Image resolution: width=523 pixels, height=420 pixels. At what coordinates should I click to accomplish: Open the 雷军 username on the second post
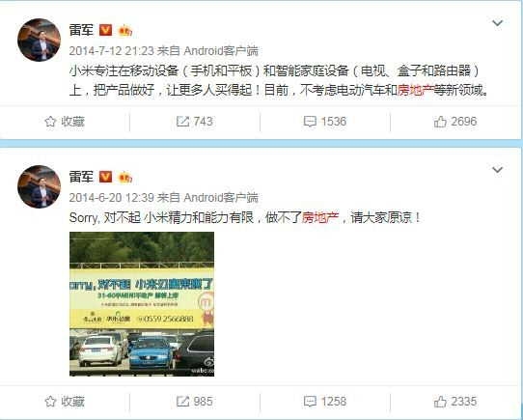[81, 177]
